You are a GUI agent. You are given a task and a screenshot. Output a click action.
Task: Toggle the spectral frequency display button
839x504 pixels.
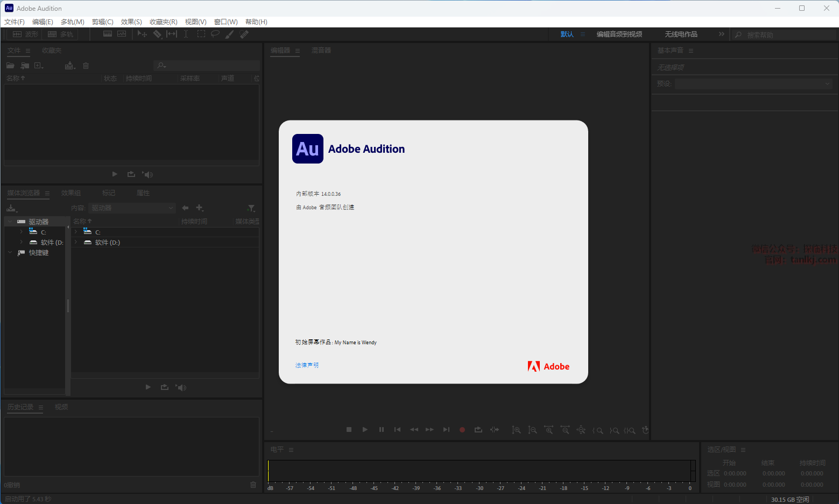tap(108, 34)
